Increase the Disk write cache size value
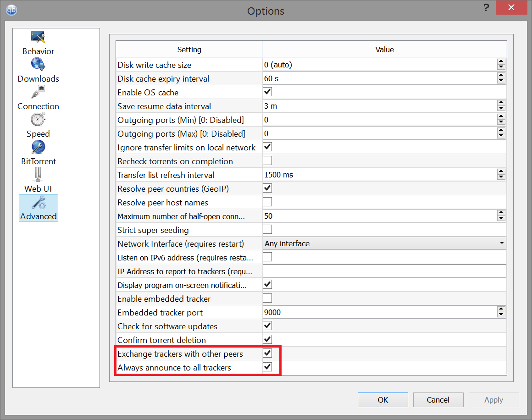This screenshot has width=532, height=420. [x=501, y=61]
